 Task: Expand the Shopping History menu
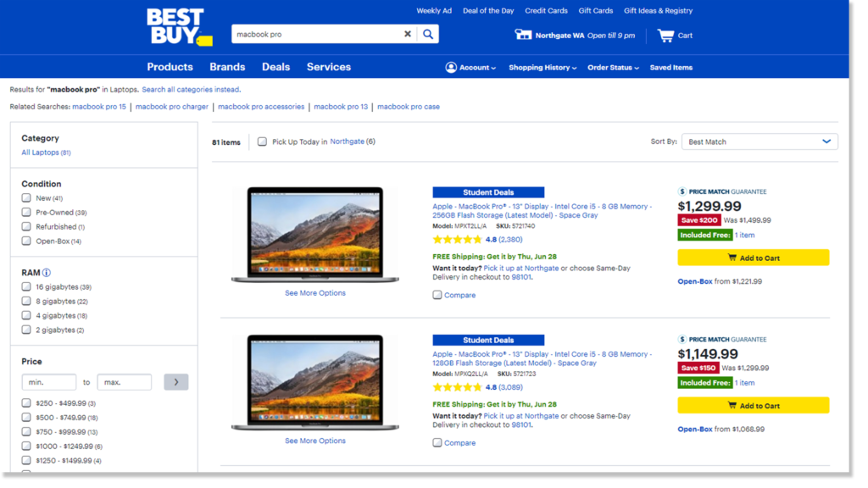pyautogui.click(x=542, y=68)
